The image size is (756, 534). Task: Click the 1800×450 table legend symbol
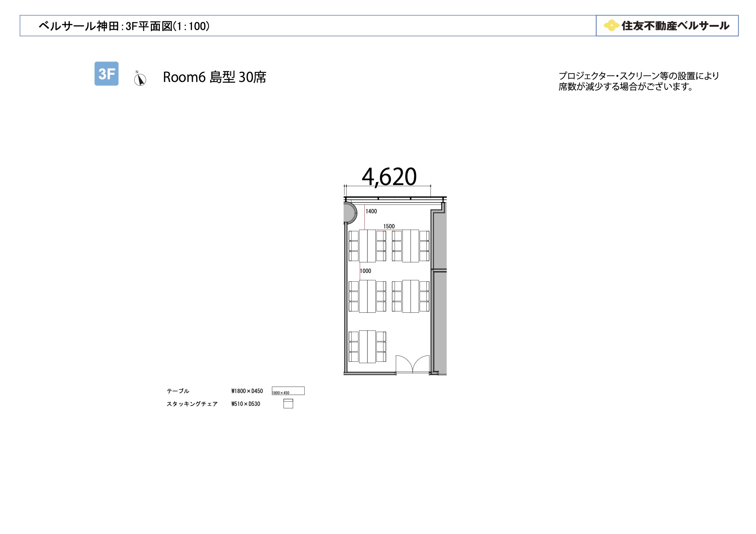(288, 391)
